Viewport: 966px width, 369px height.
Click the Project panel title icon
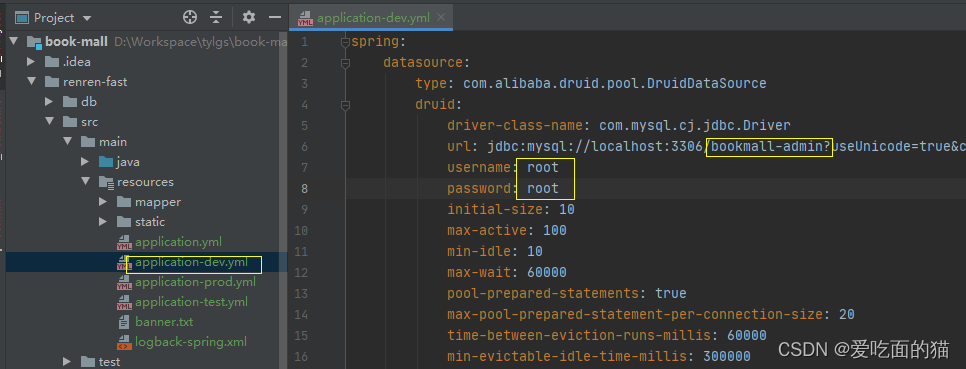[22, 18]
